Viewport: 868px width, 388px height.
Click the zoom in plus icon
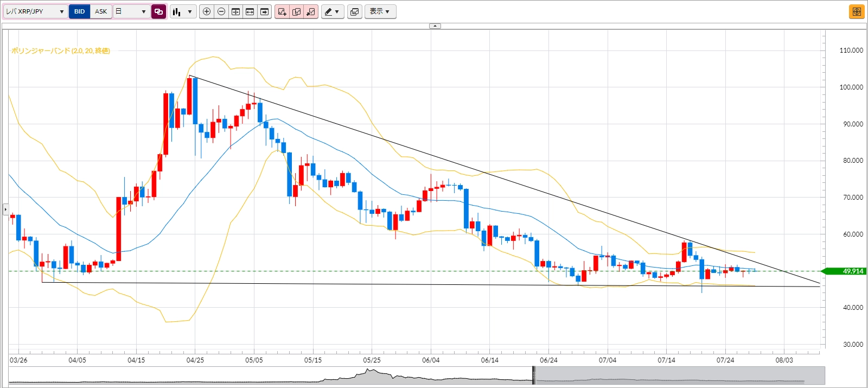(207, 11)
